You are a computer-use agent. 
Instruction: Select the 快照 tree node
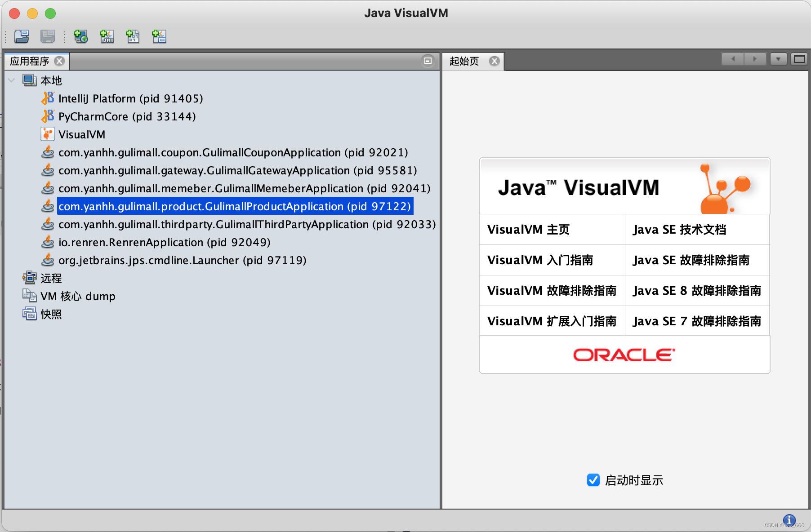[51, 314]
